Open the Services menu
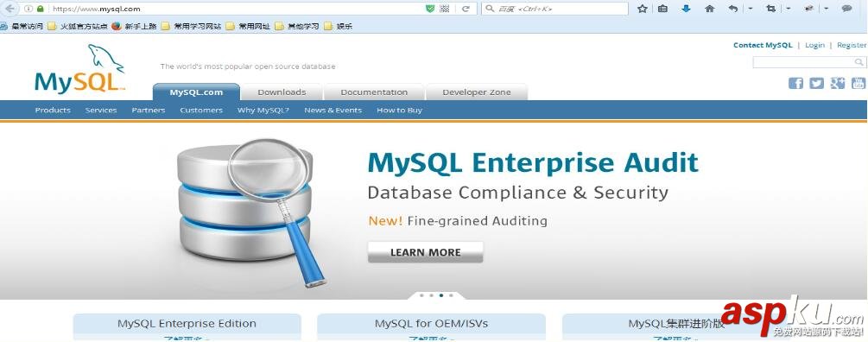This screenshot has height=342, width=868. coord(101,111)
